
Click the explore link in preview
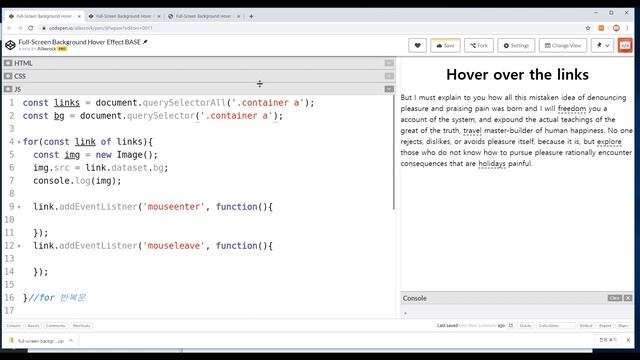click(x=609, y=142)
